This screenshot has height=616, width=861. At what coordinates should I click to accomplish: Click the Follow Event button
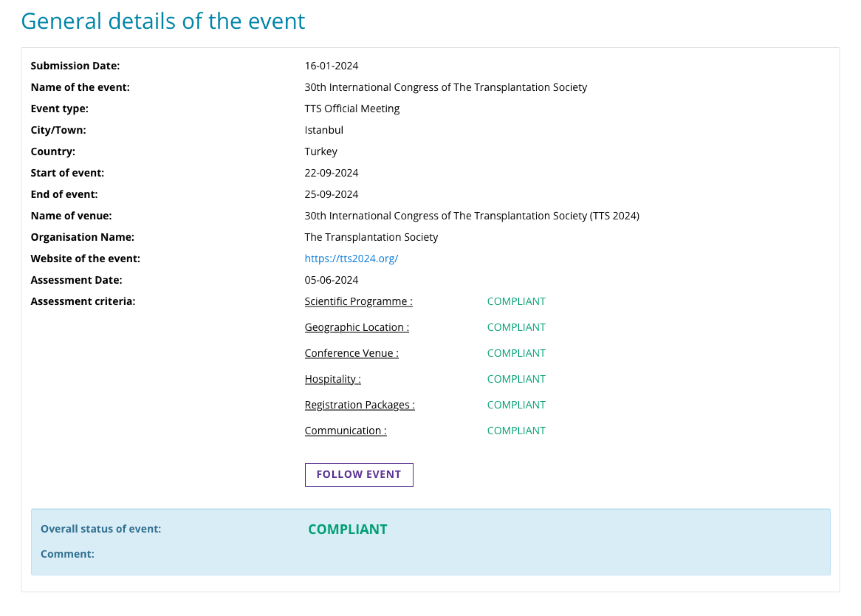pyautogui.click(x=359, y=474)
